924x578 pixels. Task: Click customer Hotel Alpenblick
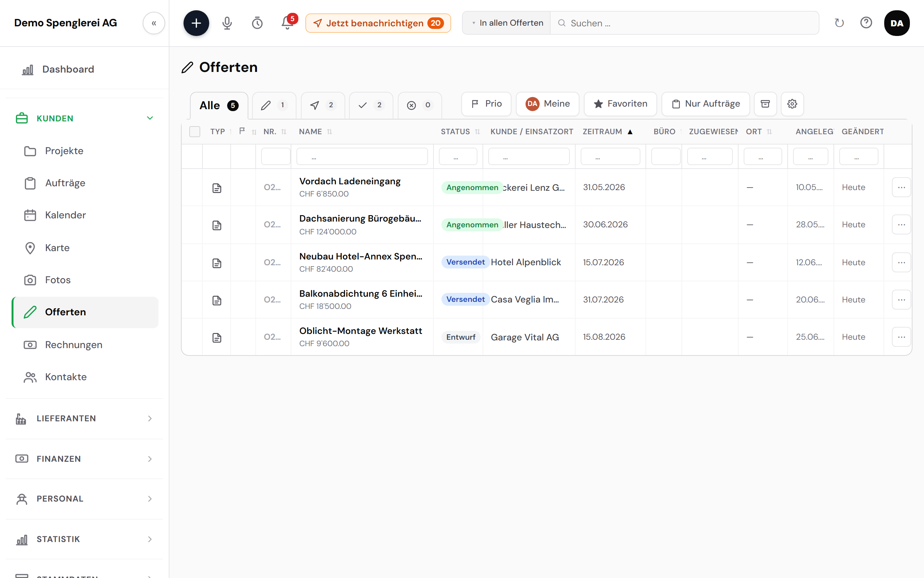pyautogui.click(x=526, y=262)
